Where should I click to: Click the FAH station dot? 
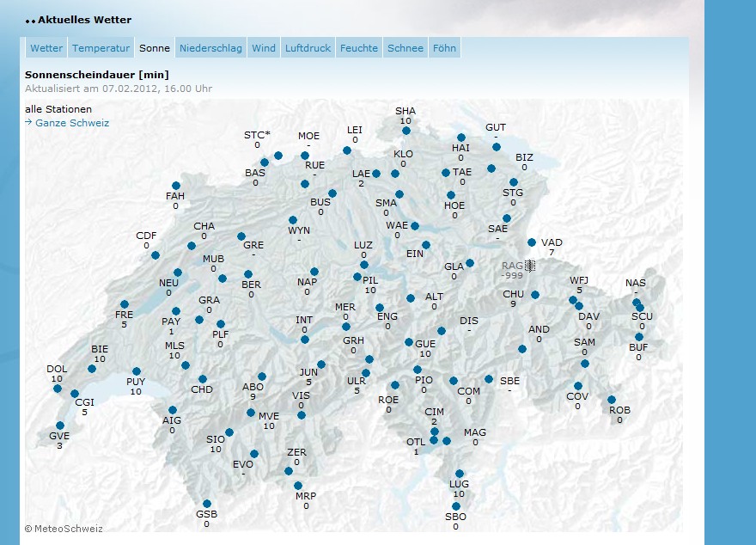[x=176, y=186]
